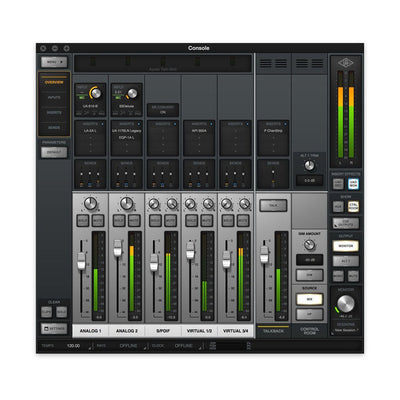Click the DEFAULT parameters button
The image size is (400, 400).
point(54,152)
